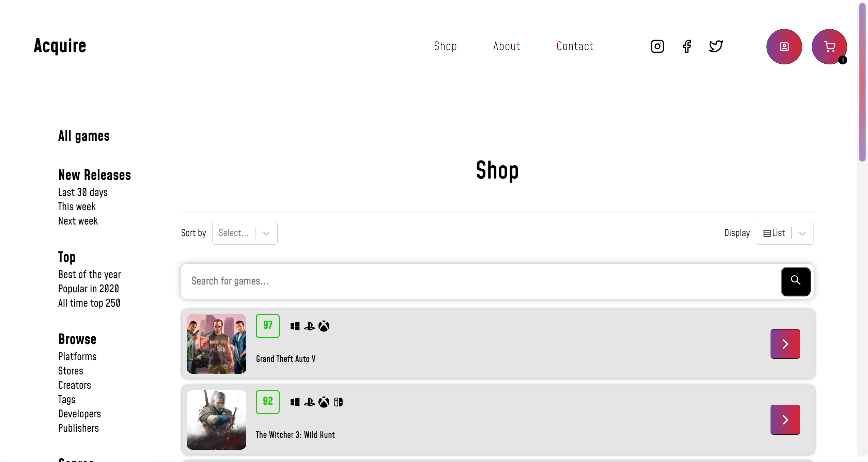Screen dimensions: 868x462
Task: Open the Shop navigation link
Action: coord(445,46)
